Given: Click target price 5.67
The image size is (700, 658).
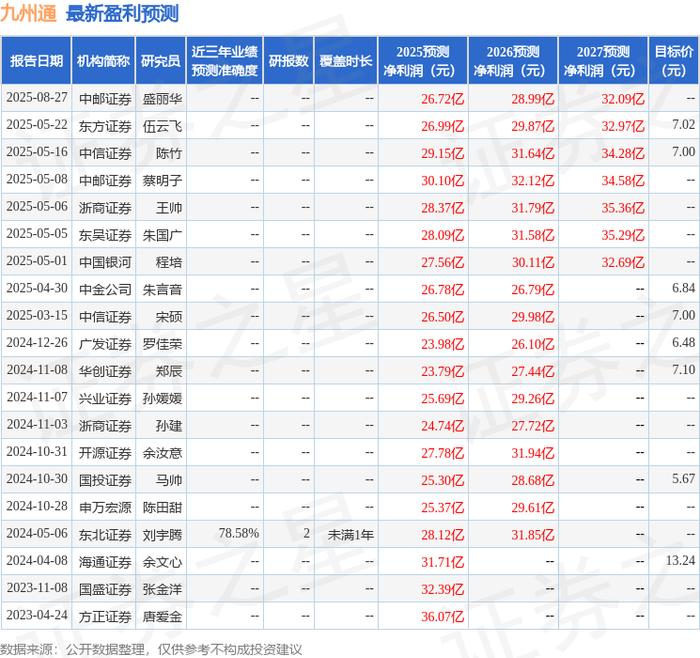Looking at the screenshot, I should tap(683, 479).
